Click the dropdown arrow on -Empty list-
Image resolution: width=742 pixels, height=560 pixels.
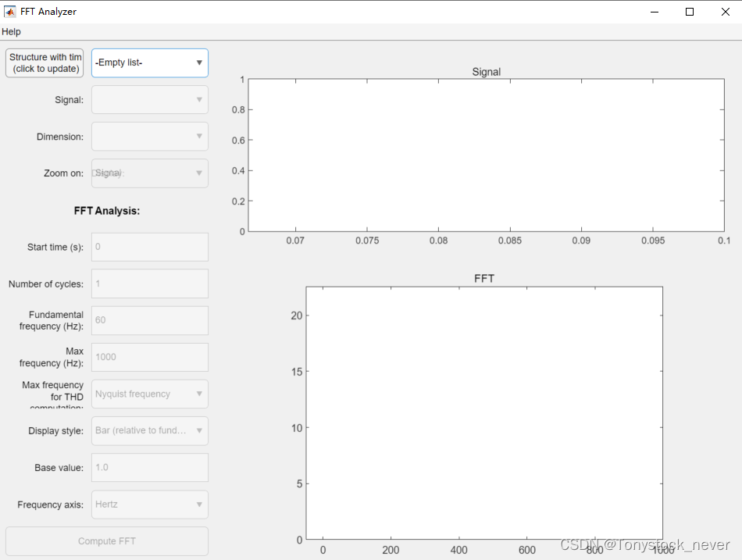tap(201, 62)
